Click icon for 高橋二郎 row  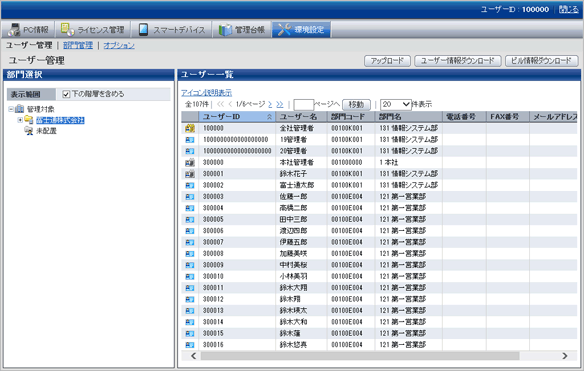click(190, 208)
